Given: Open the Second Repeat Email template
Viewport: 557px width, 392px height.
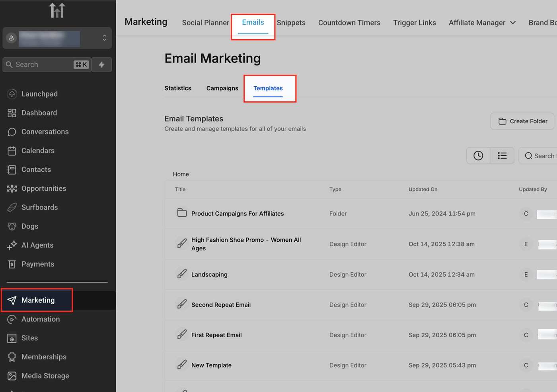Looking at the screenshot, I should [x=221, y=305].
